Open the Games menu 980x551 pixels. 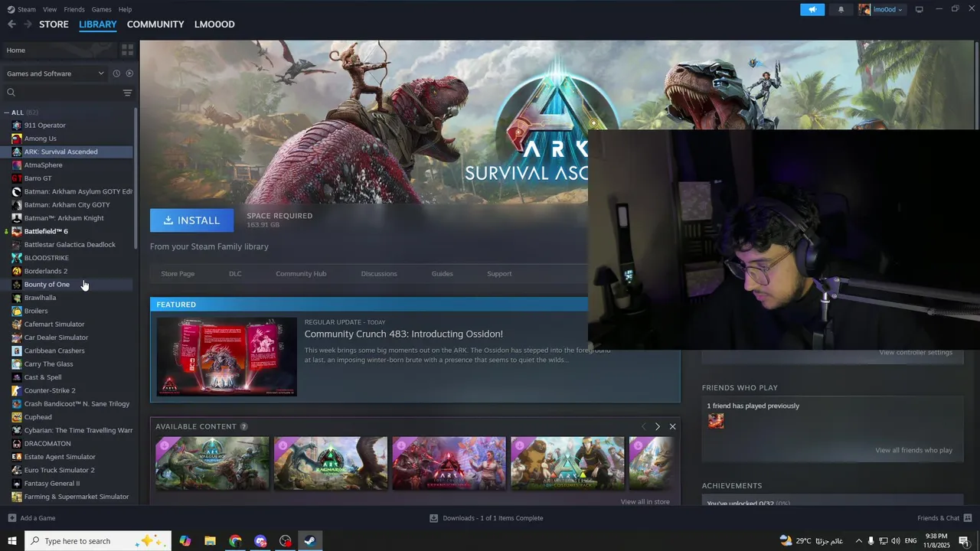pos(101,9)
